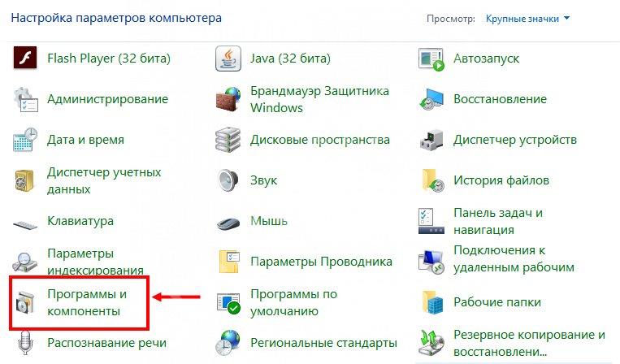Click the Подключения к удаленным рабочим icon
The height and width of the screenshot is (364, 620).
click(x=431, y=262)
